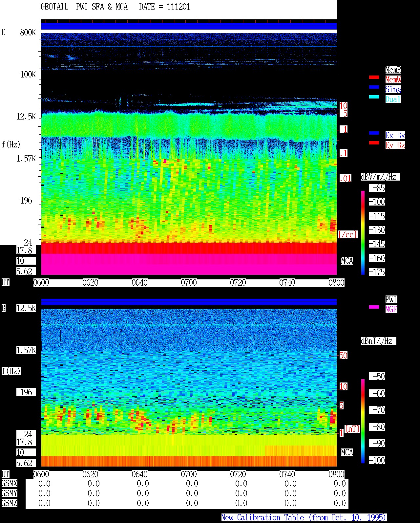This screenshot has height=523, width=420.
Task: Click the PWI legend label
Action: coord(391,299)
